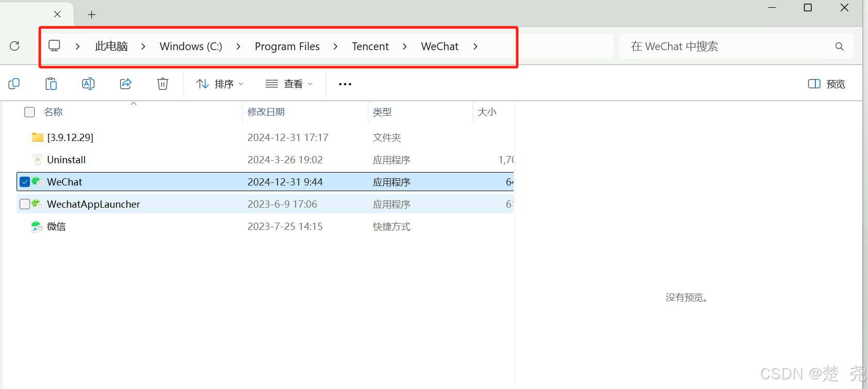Expand chevron after Tencent

pyautogui.click(x=405, y=46)
